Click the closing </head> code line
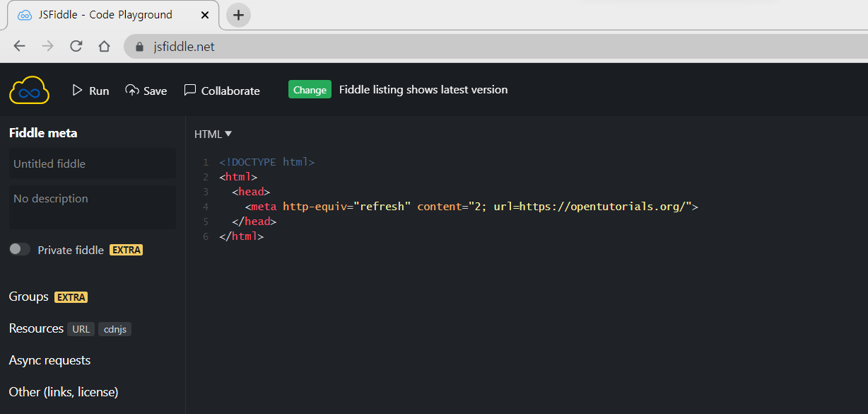The width and height of the screenshot is (868, 414). [254, 222]
